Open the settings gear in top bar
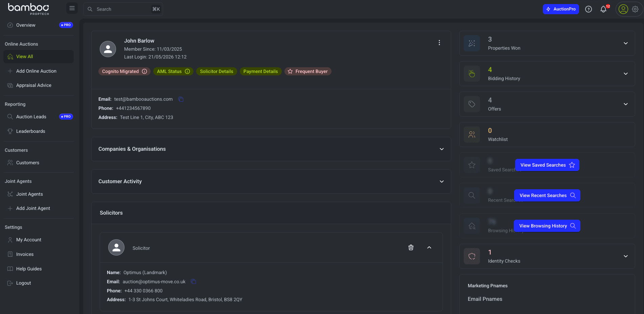Image resolution: width=644 pixels, height=314 pixels. tap(635, 9)
